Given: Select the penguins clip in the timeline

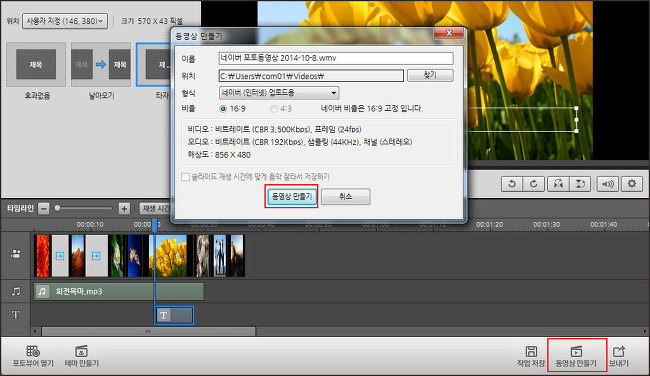Looking at the screenshot, I should (220, 256).
